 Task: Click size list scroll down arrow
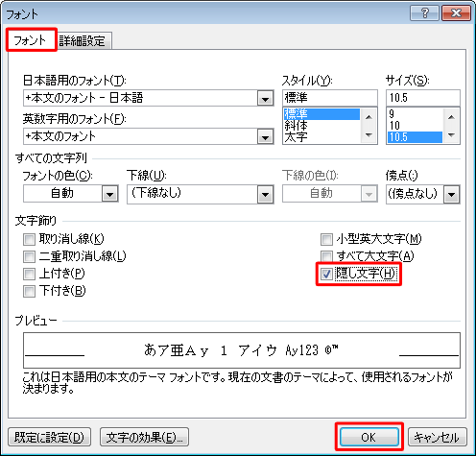click(451, 134)
